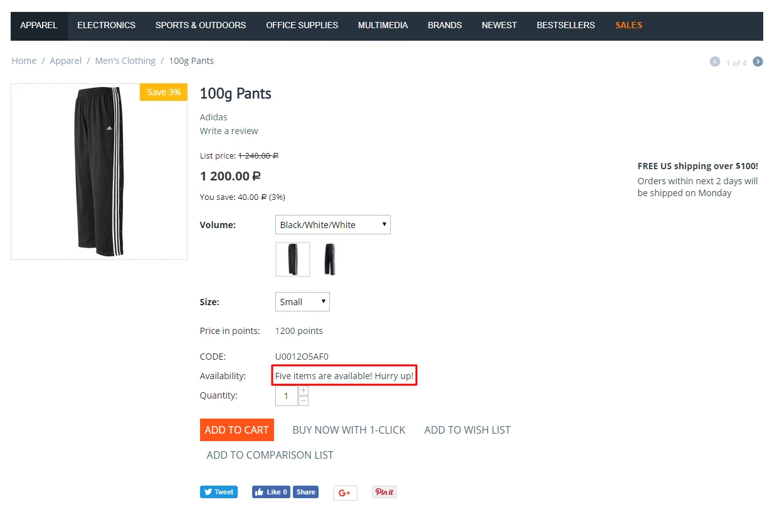Open the Sales menu item

(x=629, y=26)
